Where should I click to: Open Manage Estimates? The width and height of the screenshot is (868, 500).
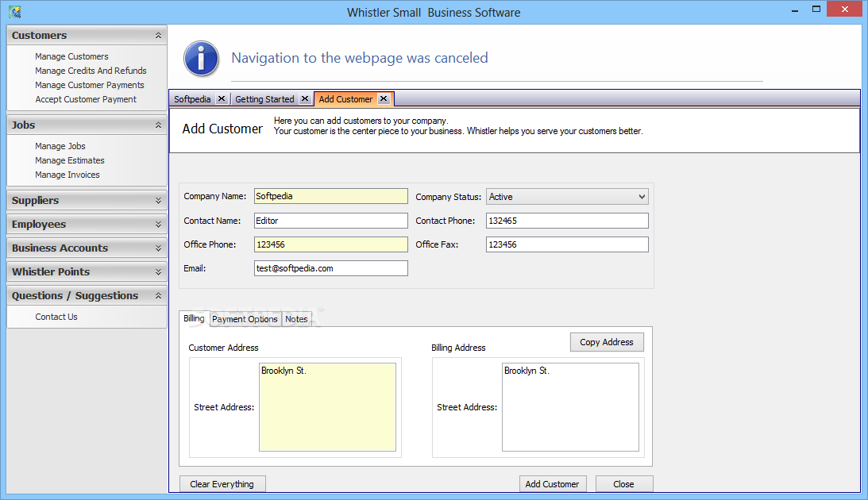pos(70,160)
